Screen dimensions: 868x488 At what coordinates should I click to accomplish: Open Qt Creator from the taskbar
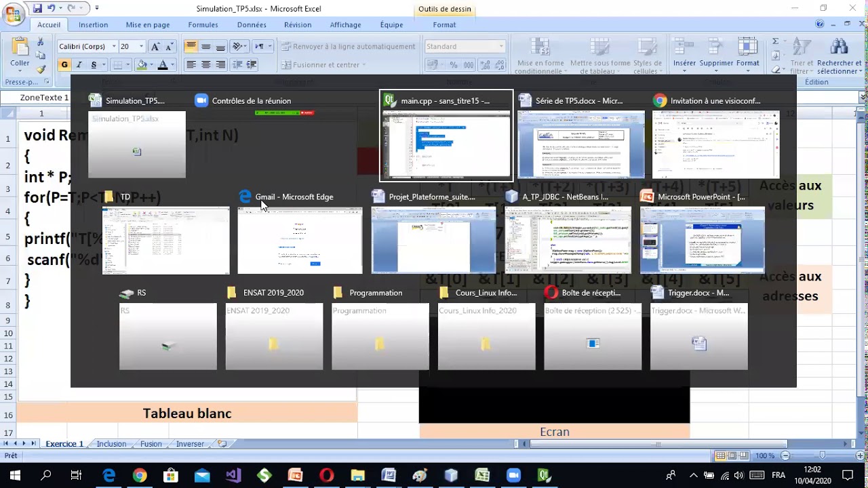coord(545,475)
